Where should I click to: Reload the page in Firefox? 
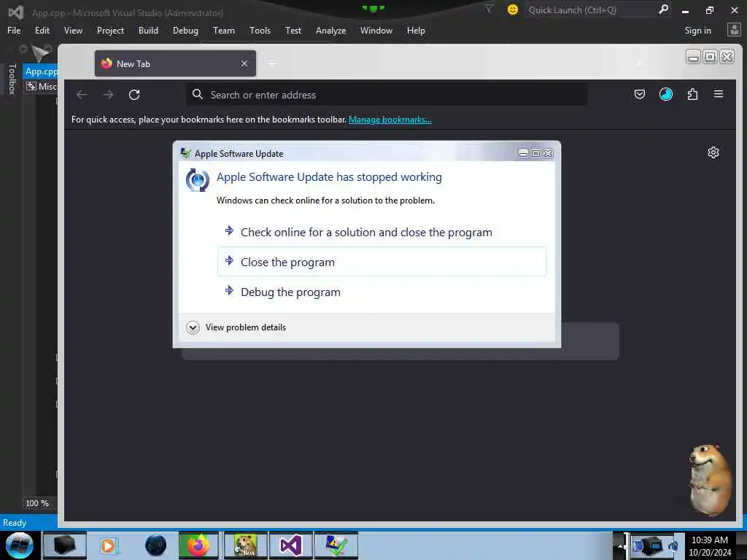point(134,95)
